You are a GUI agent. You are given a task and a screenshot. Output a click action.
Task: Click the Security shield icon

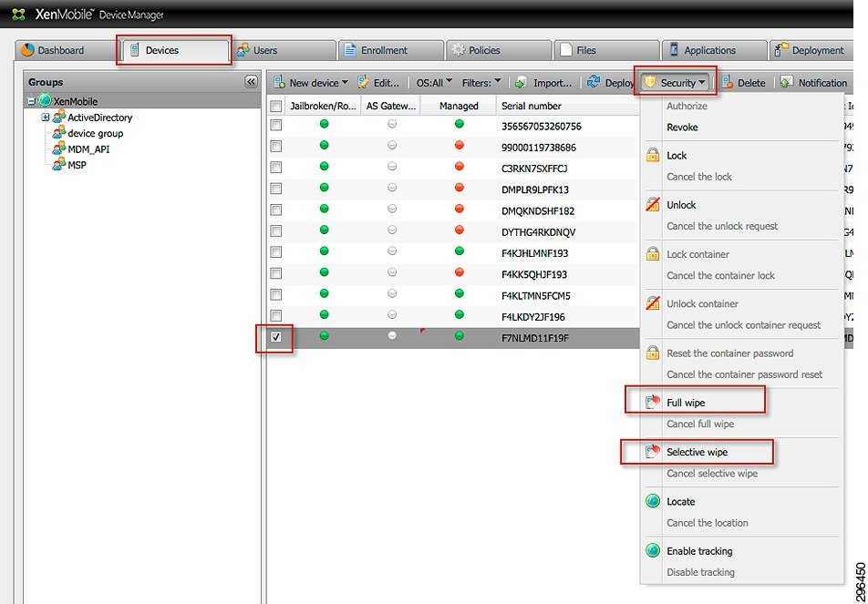pos(649,82)
